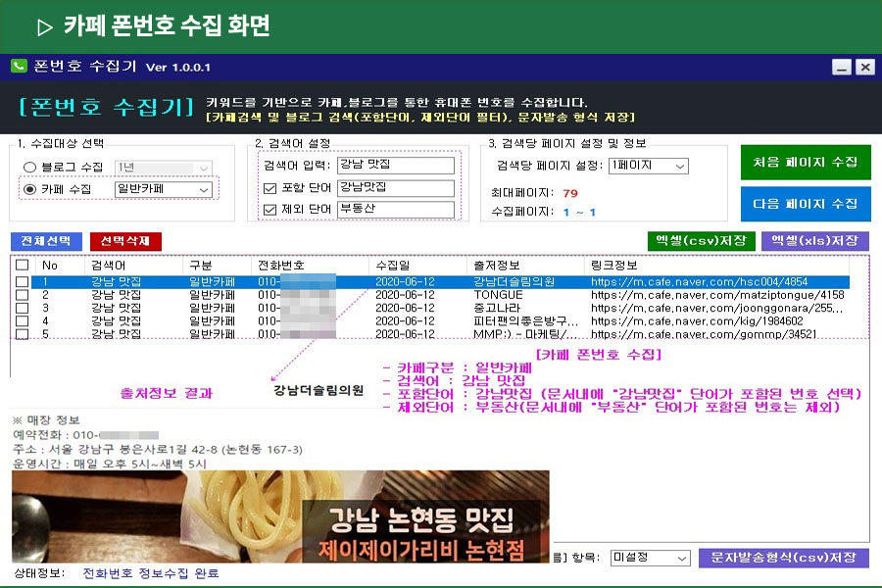Minimize the 폰번호 수집기 window
Screen dimensions: 882x588
point(842,67)
